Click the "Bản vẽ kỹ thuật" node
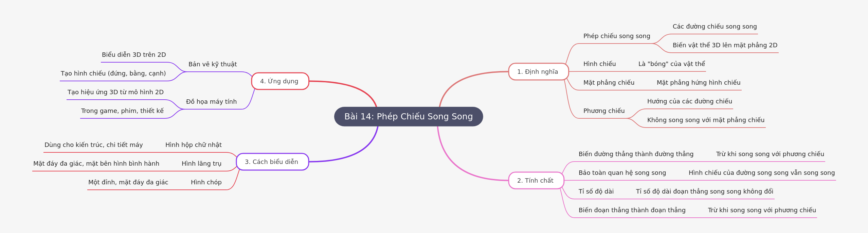The image size is (868, 233). pyautogui.click(x=213, y=64)
